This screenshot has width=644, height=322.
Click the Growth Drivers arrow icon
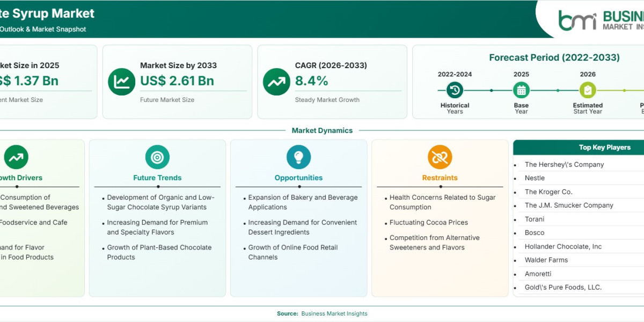(16, 157)
